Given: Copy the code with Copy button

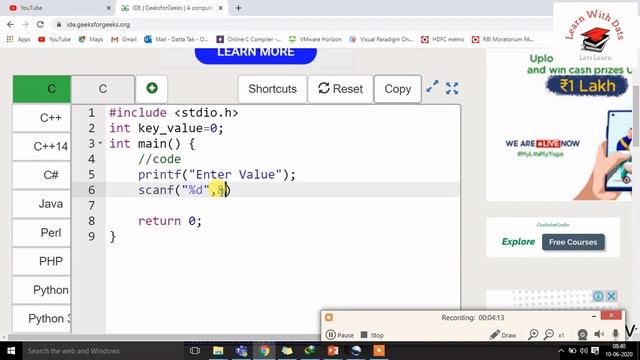Looking at the screenshot, I should [398, 89].
